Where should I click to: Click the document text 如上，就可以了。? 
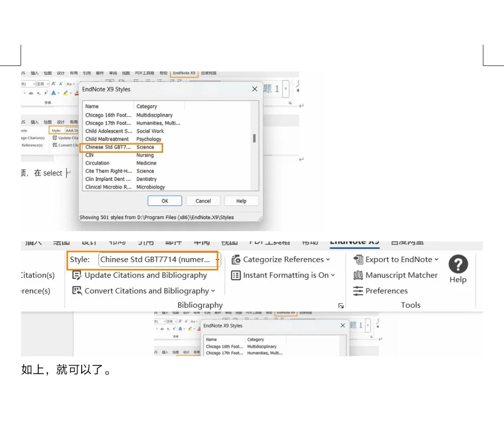tap(66, 370)
